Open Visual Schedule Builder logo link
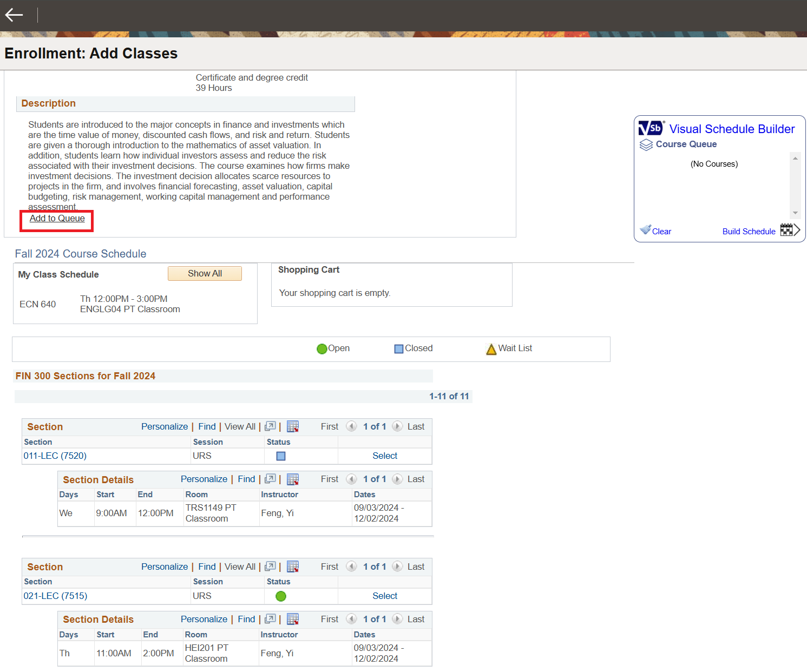This screenshot has height=672, width=807. (x=651, y=128)
